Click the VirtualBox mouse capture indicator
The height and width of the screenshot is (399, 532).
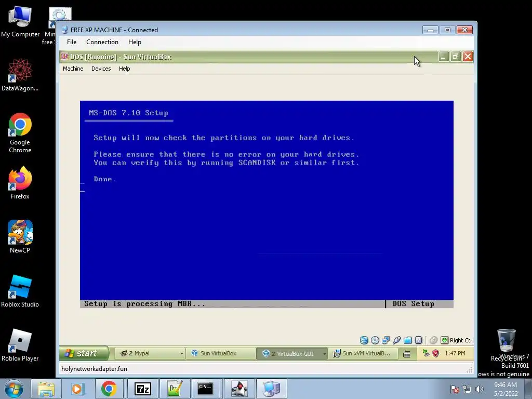tap(433, 340)
